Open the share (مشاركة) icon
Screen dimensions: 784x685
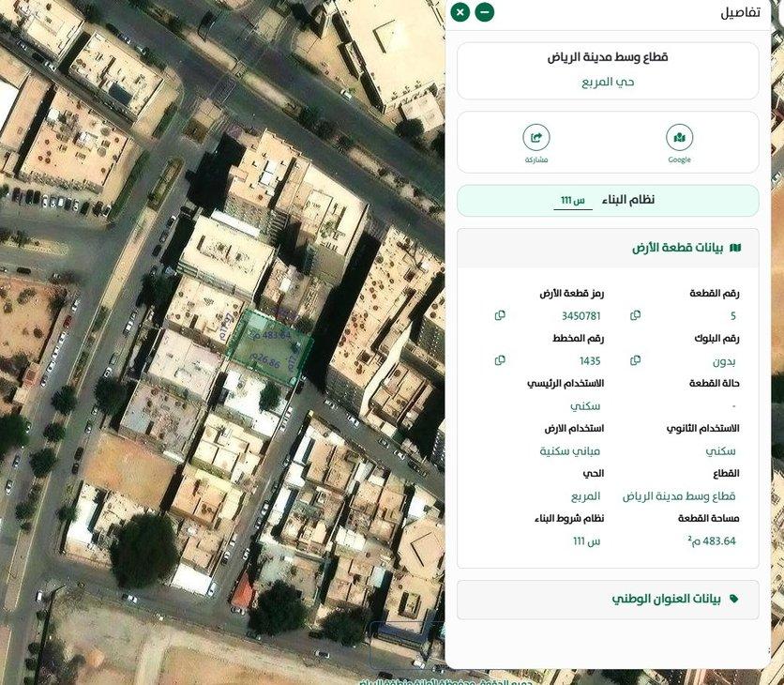coord(536,139)
